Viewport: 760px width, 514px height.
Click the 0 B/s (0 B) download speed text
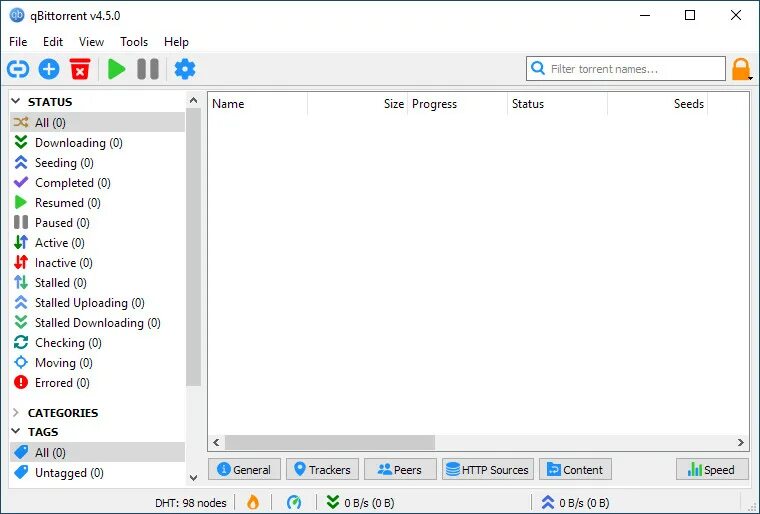coord(369,503)
